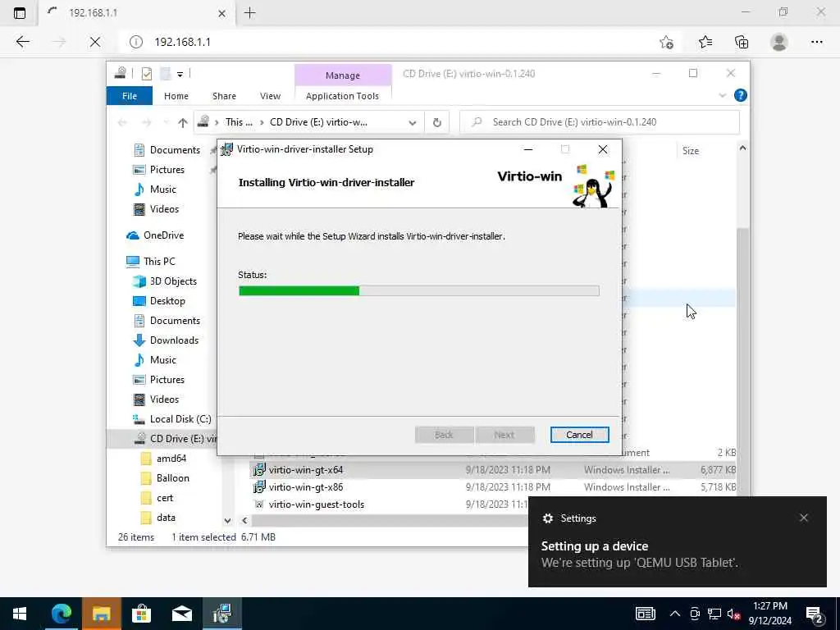Open amd64 folder in tree
The height and width of the screenshot is (630, 840).
click(171, 459)
